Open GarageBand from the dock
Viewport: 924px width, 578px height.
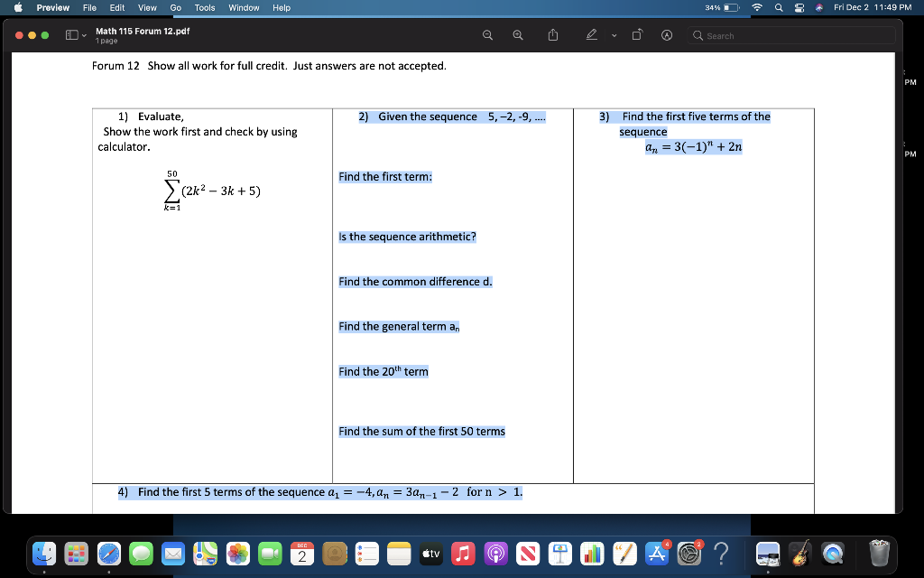tap(799, 554)
